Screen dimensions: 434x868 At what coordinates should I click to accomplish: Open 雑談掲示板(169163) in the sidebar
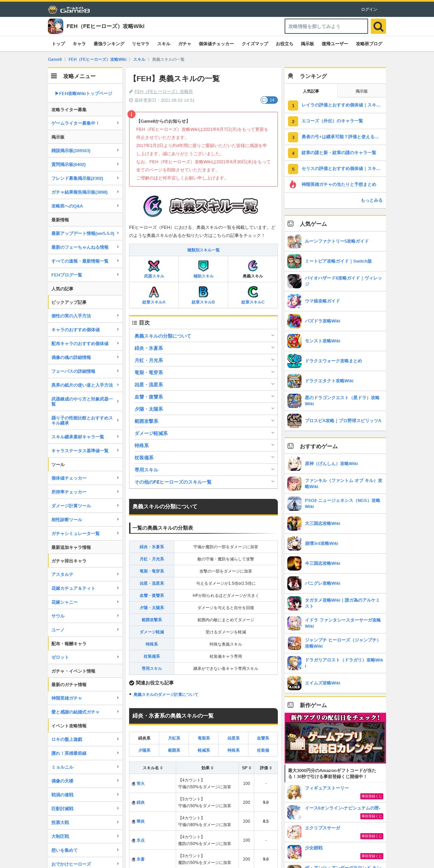pyautogui.click(x=85, y=150)
